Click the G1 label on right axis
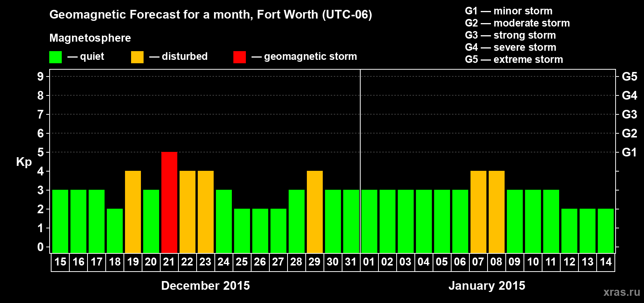Screen dimensions: 644x303 pos(629,152)
